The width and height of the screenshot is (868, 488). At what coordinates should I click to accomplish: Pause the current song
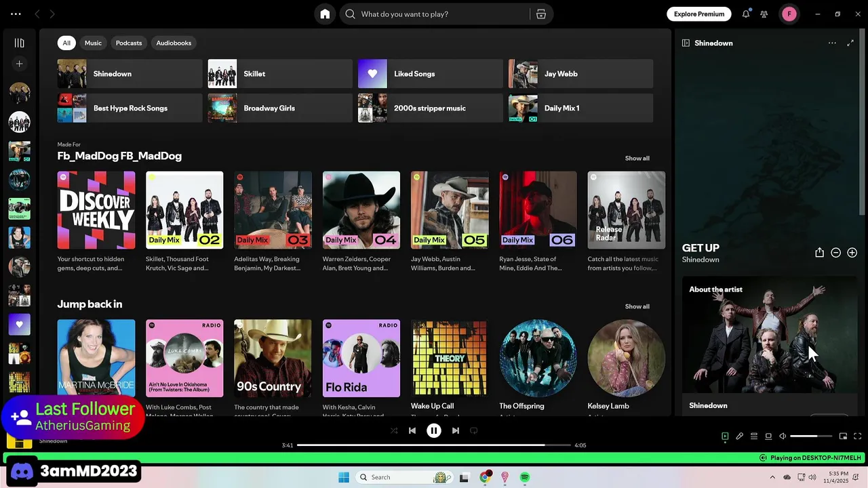click(434, 430)
